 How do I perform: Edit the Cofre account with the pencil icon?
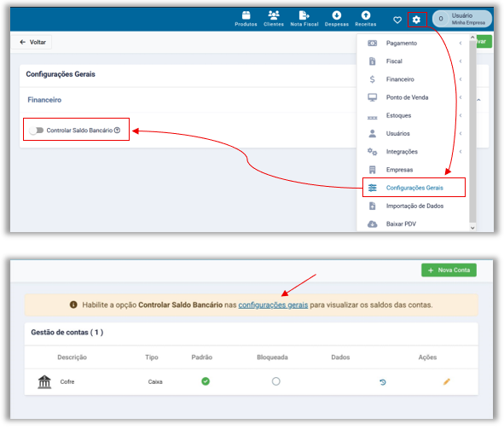coord(447,381)
